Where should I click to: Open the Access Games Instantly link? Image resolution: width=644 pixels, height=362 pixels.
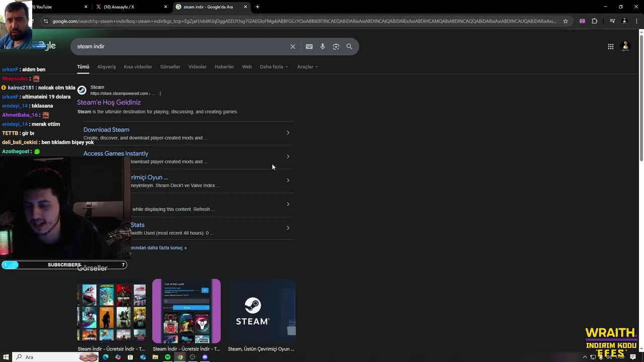point(116,153)
